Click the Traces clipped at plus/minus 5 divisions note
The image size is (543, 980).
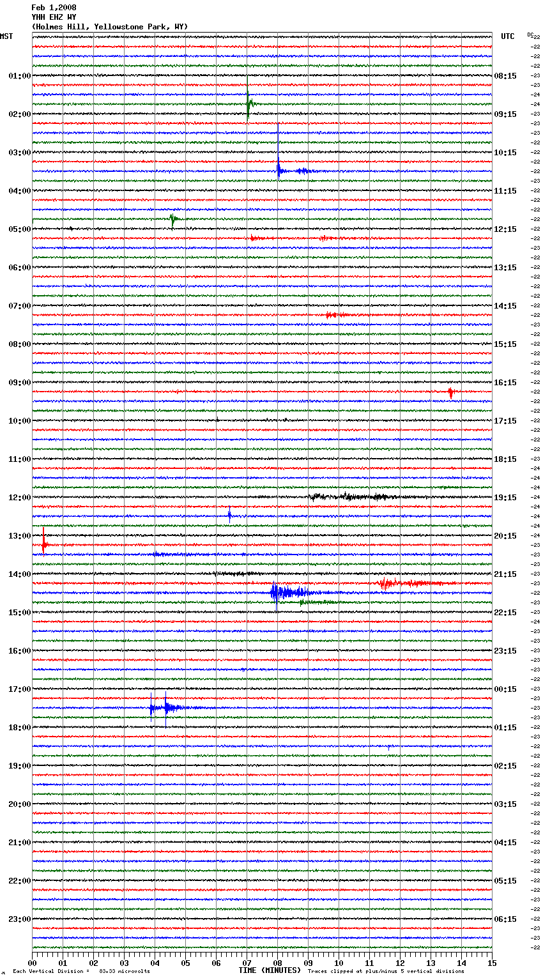(386, 971)
